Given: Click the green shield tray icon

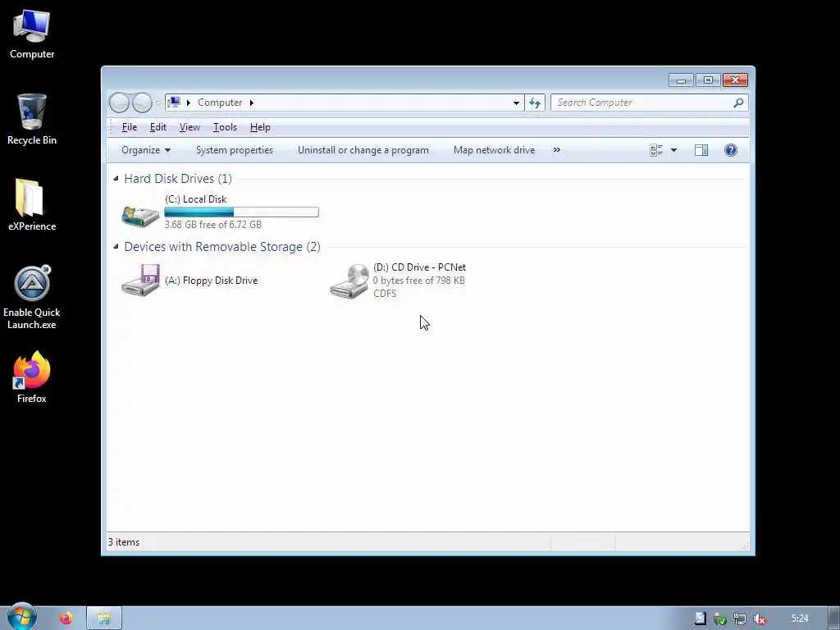Looking at the screenshot, I should (720, 619).
